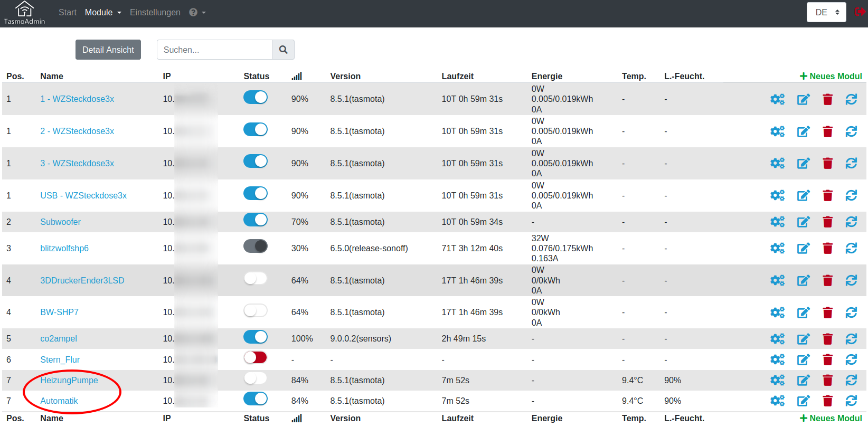The image size is (868, 436).
Task: Expand the help question mark dropdown
Action: (x=197, y=12)
